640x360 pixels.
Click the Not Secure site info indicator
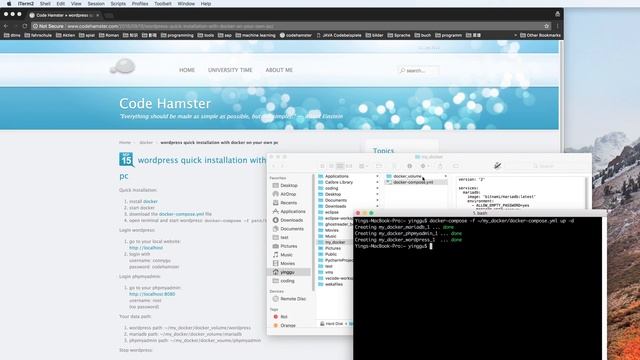[x=48, y=26]
